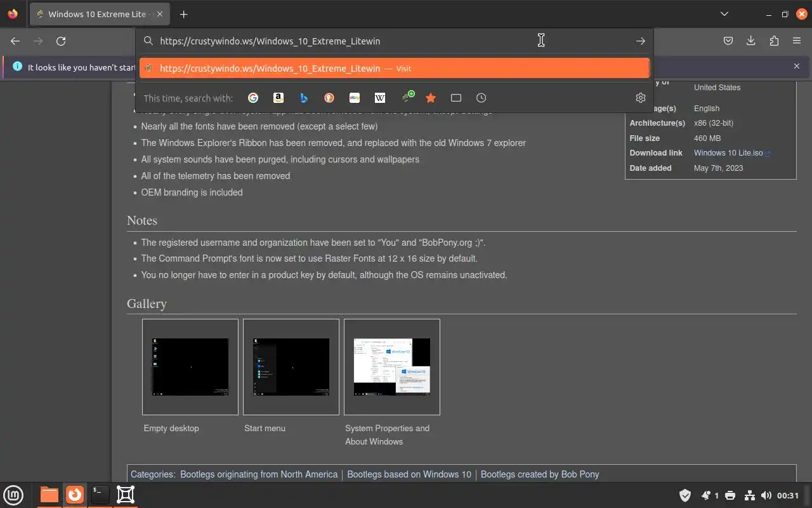Screen dimensions: 812x508
Task: Click the 'Start menu' caption text
Action: click(265, 429)
